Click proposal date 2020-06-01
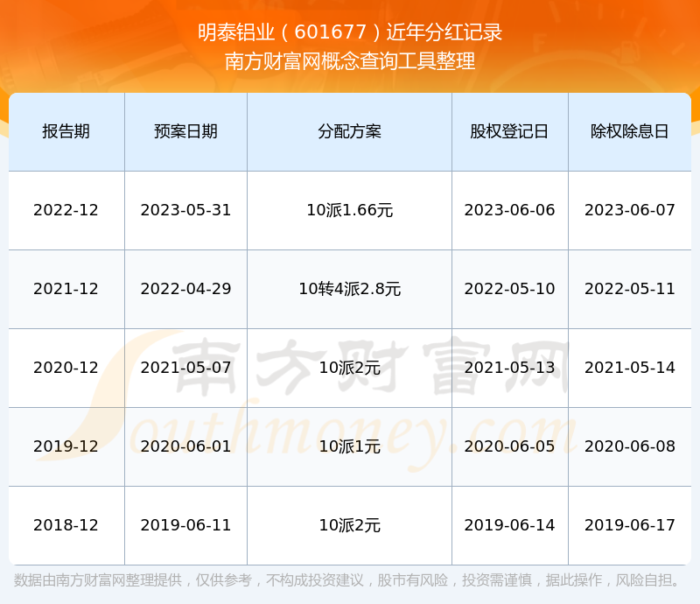Image resolution: width=700 pixels, height=604 pixels. pos(185,446)
